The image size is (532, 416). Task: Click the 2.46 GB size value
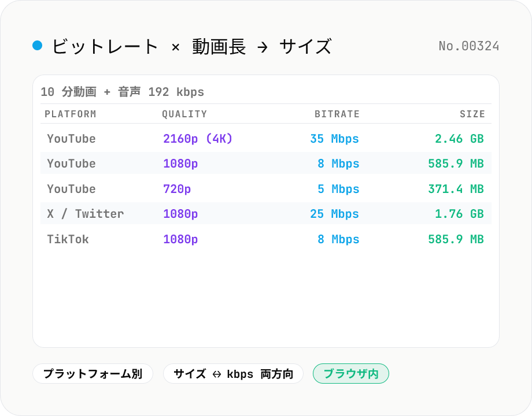(x=459, y=139)
